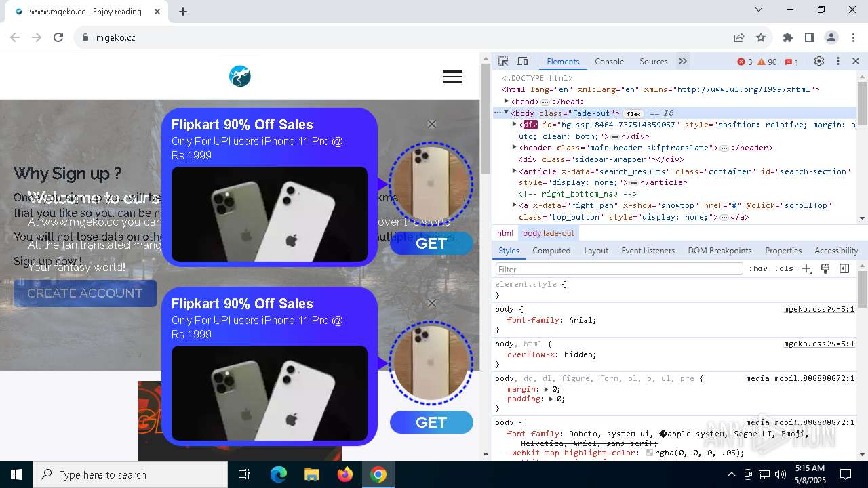This screenshot has height=488, width=868.
Task: Click the upper ad circular iPhone thumbnail
Action: pyautogui.click(x=431, y=184)
